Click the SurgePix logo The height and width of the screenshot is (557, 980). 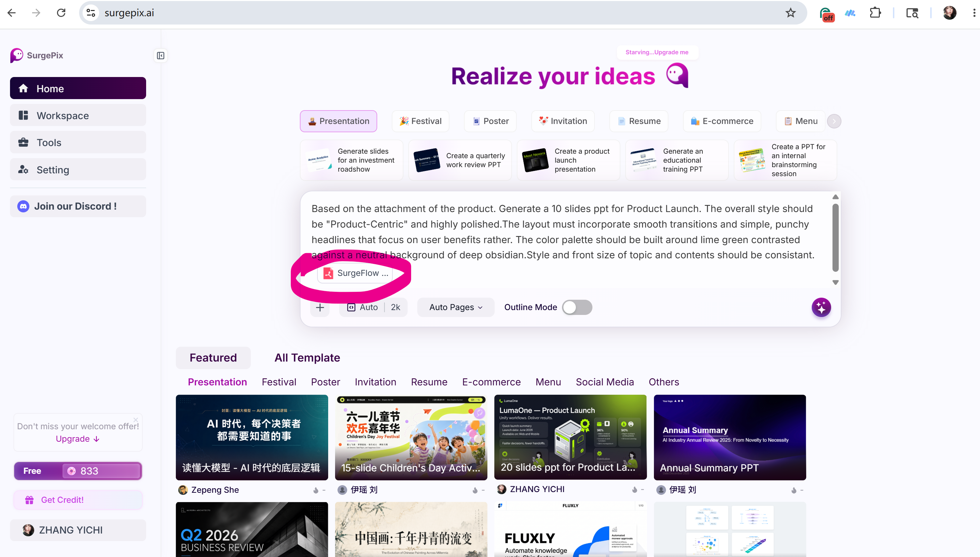point(36,55)
